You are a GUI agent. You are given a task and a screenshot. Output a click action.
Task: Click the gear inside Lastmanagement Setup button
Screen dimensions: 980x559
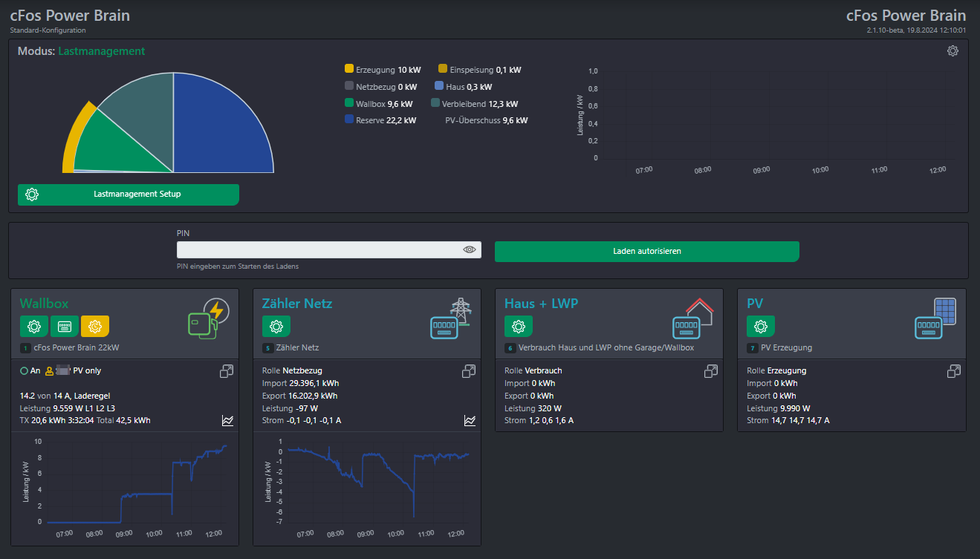pos(32,194)
